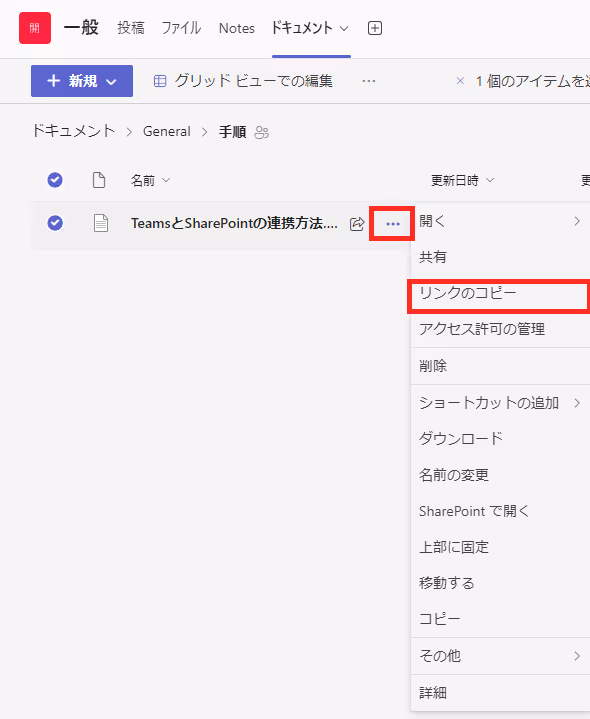Open the 新規 dropdown button
This screenshot has width=590, height=719.
point(82,81)
